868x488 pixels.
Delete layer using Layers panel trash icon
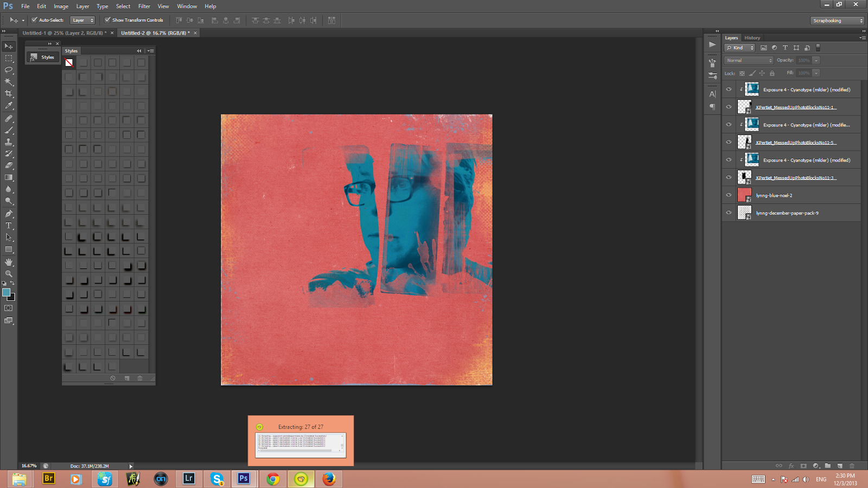coord(852,466)
